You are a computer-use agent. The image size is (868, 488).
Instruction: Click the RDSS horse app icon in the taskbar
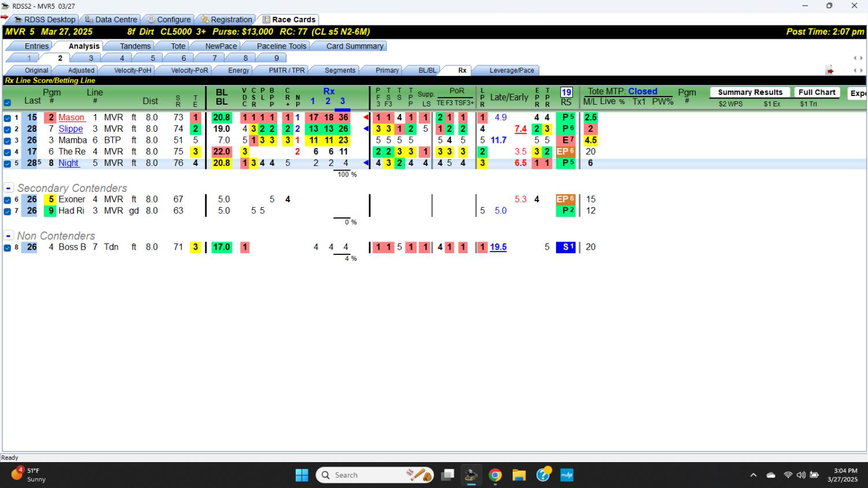[471, 475]
